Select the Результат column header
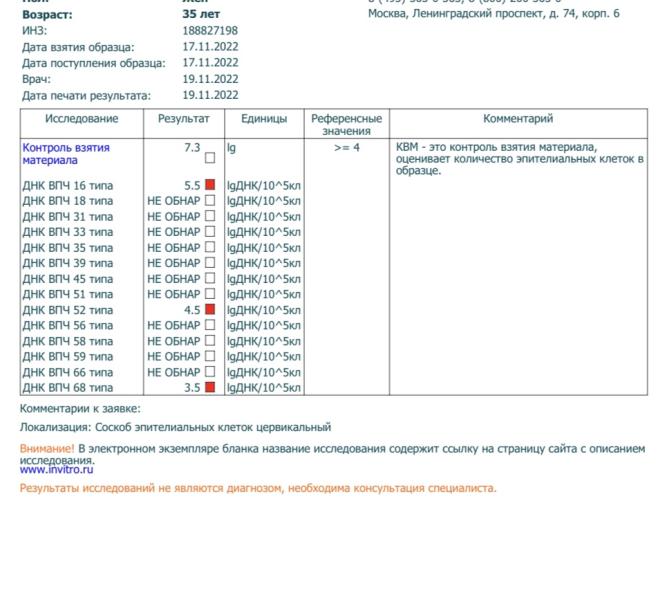This screenshot has height=600, width=666. [x=183, y=118]
